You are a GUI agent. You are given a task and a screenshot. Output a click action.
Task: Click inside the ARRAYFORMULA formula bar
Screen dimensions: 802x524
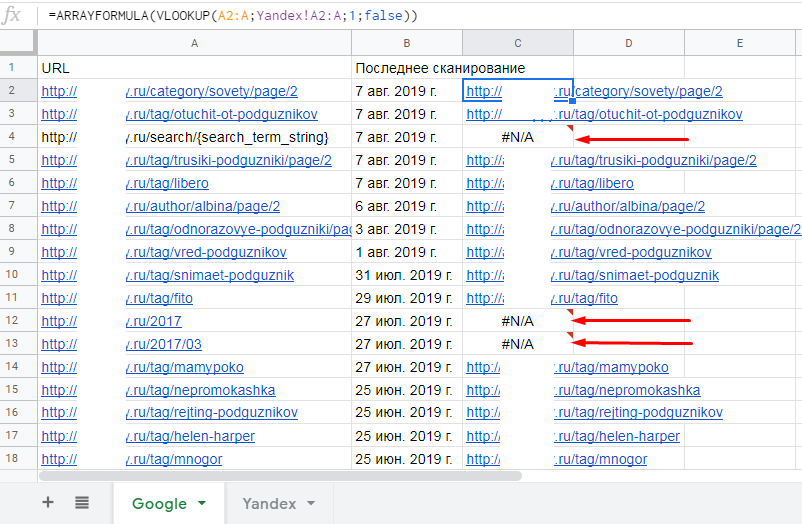click(x=400, y=16)
